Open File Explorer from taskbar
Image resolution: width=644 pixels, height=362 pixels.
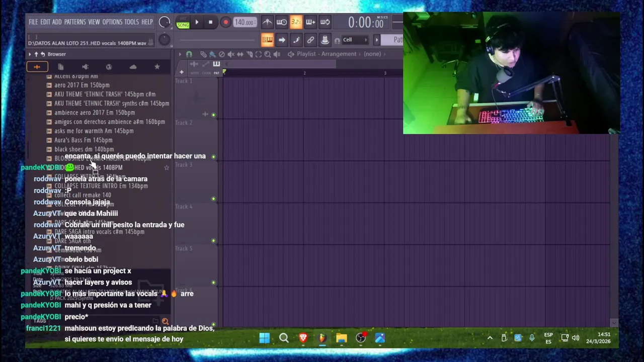342,338
